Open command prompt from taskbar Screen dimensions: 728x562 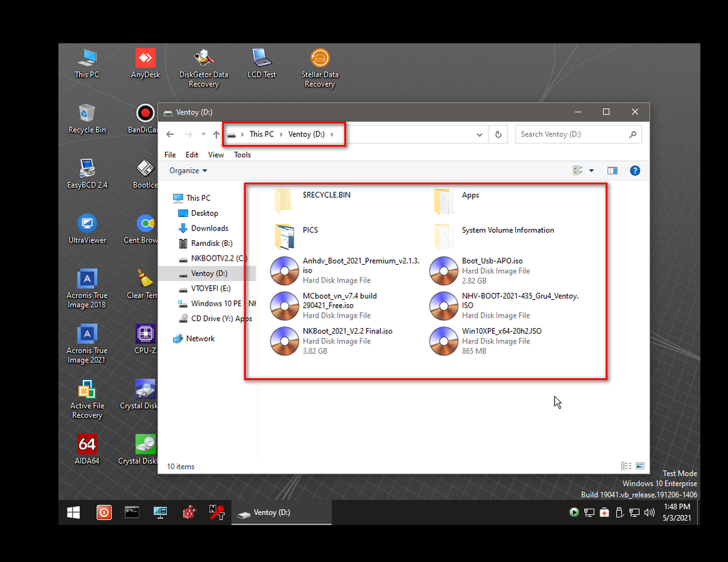pos(132,512)
